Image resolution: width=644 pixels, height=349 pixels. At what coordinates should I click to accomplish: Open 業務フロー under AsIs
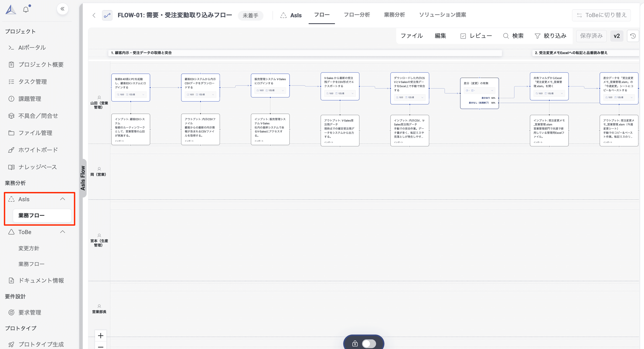click(42, 215)
